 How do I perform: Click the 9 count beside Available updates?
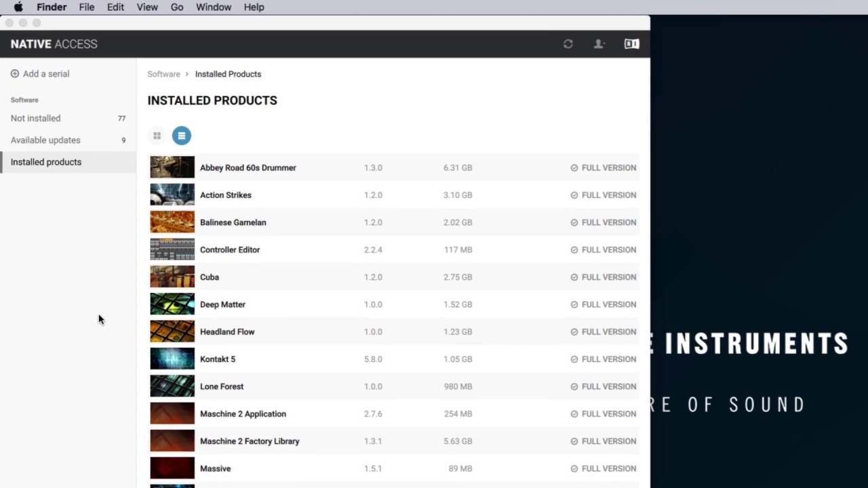[x=123, y=140]
